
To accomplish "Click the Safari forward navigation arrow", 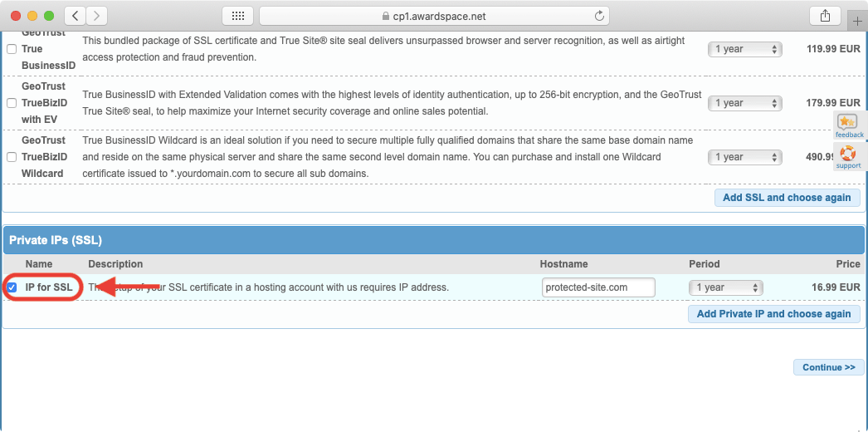I will [x=97, y=16].
